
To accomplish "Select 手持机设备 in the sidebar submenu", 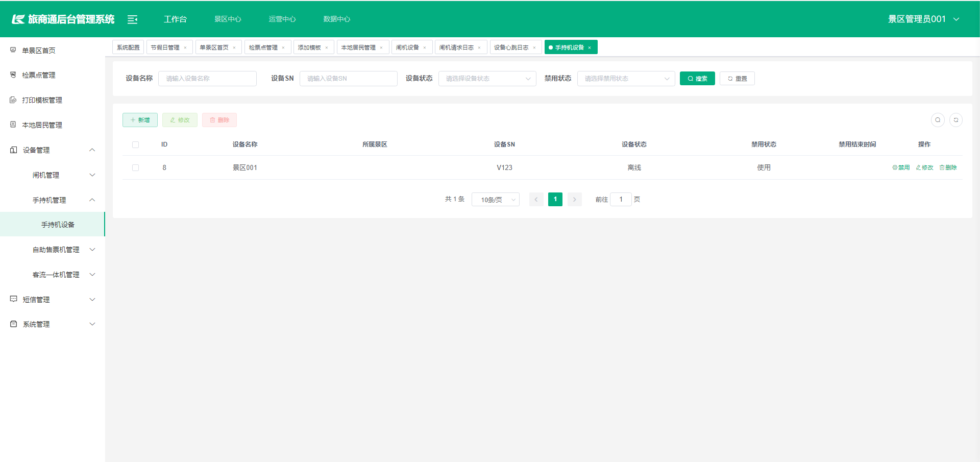I will [x=53, y=225].
